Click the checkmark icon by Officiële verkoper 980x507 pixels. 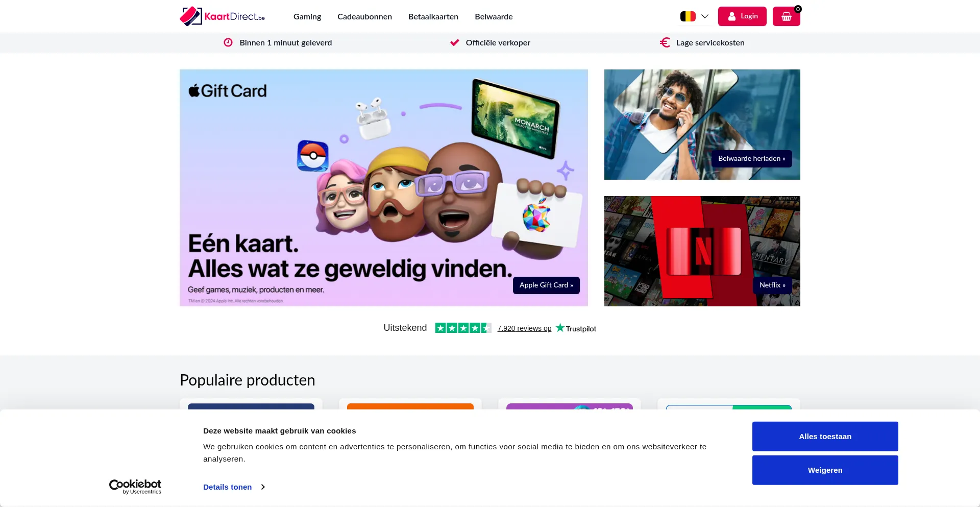pos(454,42)
